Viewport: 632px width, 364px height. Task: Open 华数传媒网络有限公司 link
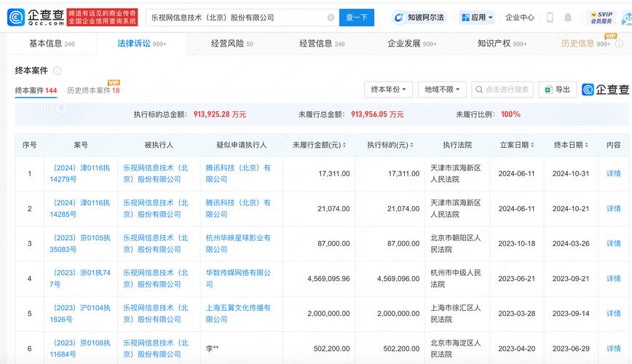238,279
